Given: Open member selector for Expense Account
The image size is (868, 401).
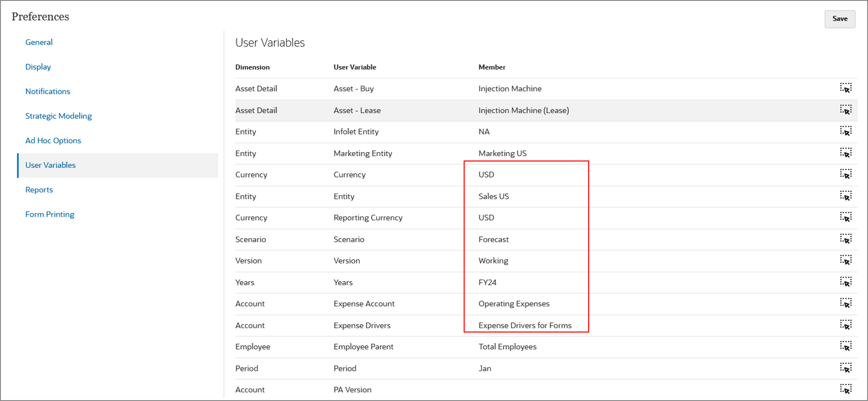Looking at the screenshot, I should point(845,303).
